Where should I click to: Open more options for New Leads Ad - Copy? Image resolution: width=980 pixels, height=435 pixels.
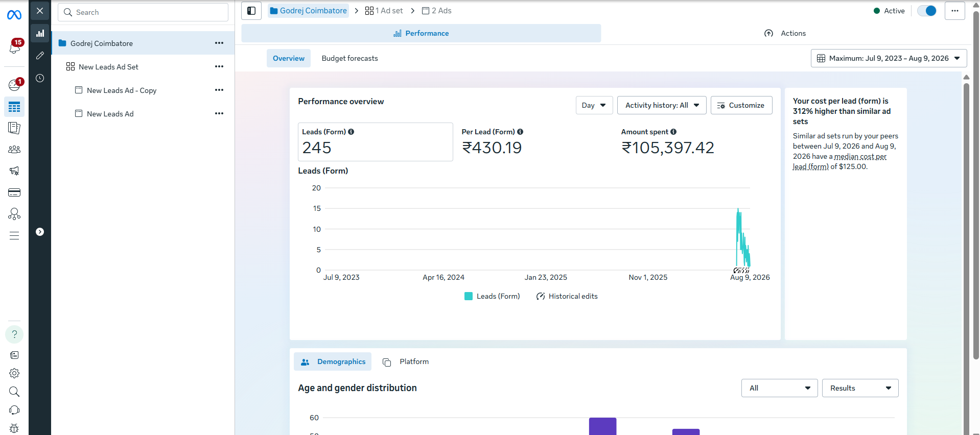(219, 90)
